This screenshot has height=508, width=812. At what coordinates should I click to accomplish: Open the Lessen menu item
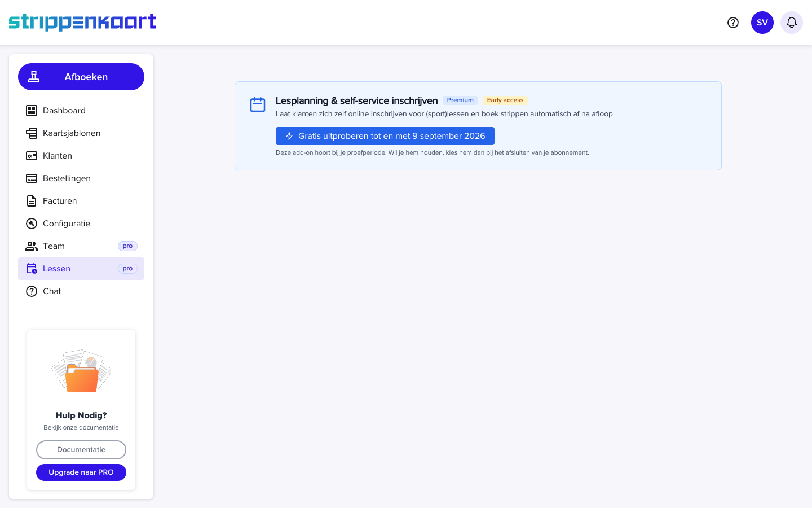(x=81, y=269)
